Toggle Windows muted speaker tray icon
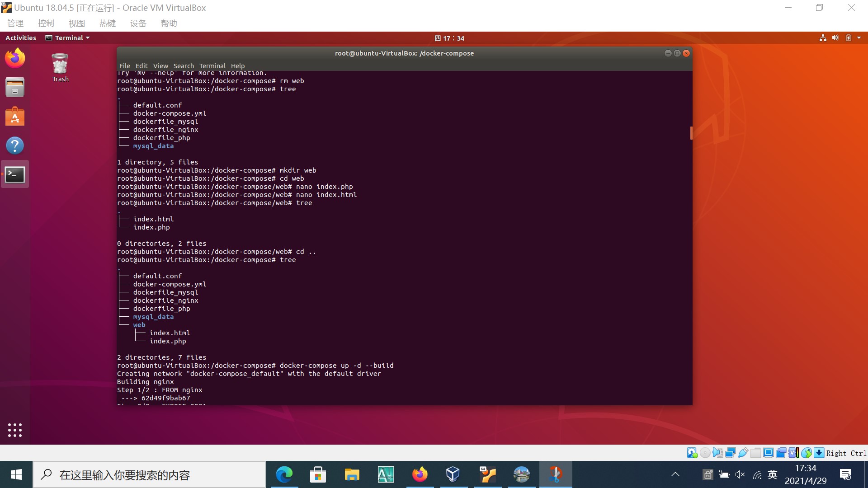The image size is (868, 488). 740,474
